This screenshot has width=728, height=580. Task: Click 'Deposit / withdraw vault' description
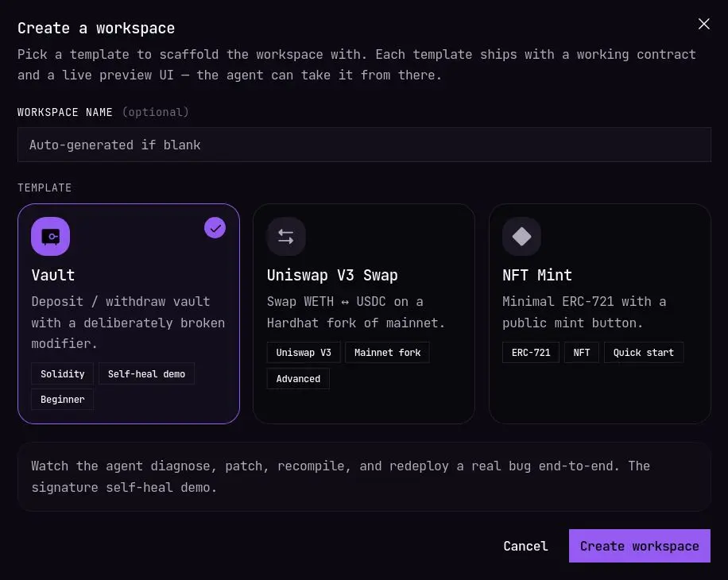pos(128,323)
